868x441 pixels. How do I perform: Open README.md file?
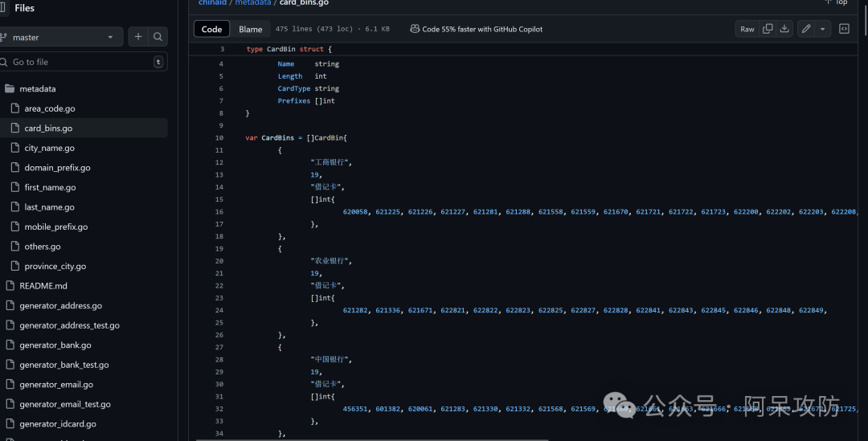[x=43, y=286]
